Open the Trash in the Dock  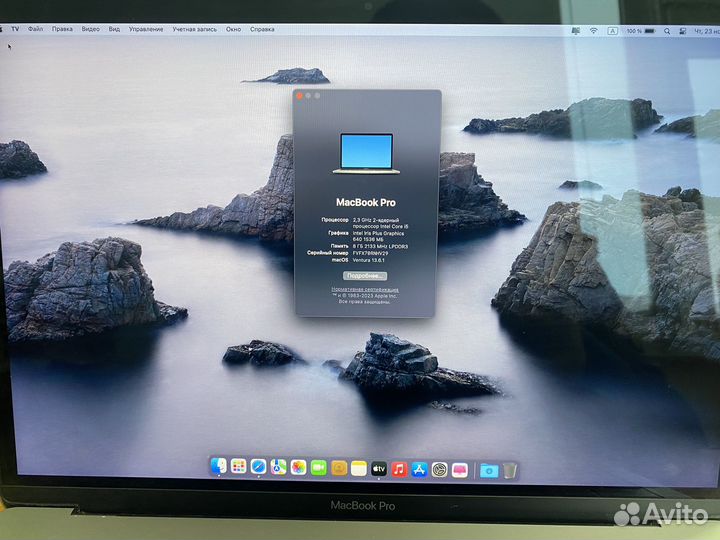coord(510,471)
